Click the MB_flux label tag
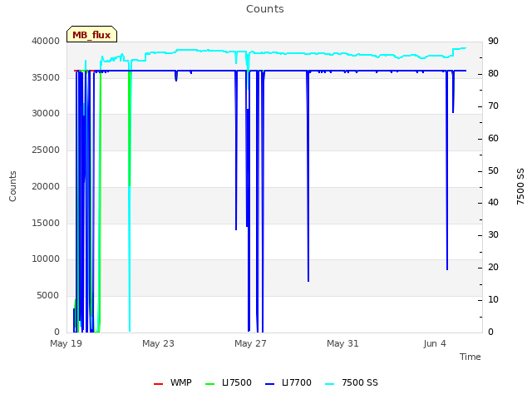Screen dimensions: 532x399 pos(91,34)
